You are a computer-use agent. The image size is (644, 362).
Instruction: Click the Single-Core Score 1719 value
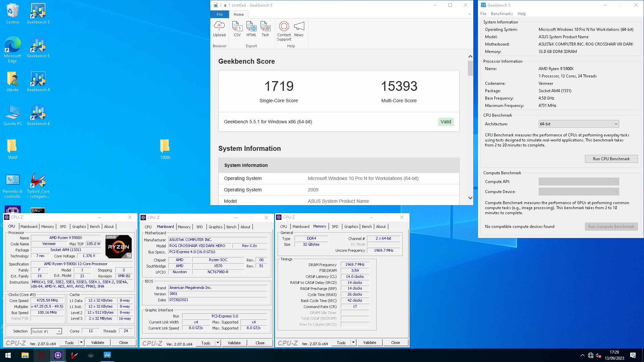279,86
